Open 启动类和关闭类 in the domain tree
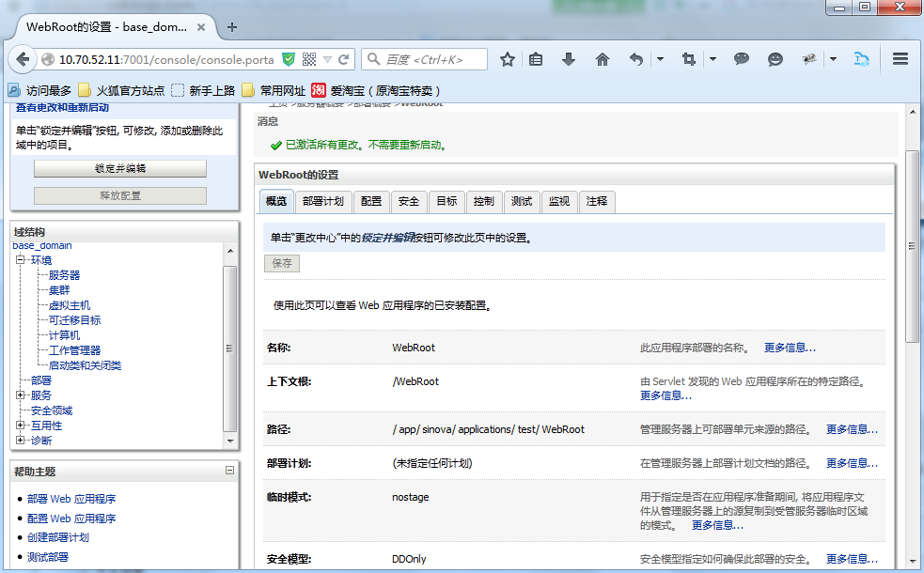This screenshot has width=924, height=573. (x=85, y=365)
